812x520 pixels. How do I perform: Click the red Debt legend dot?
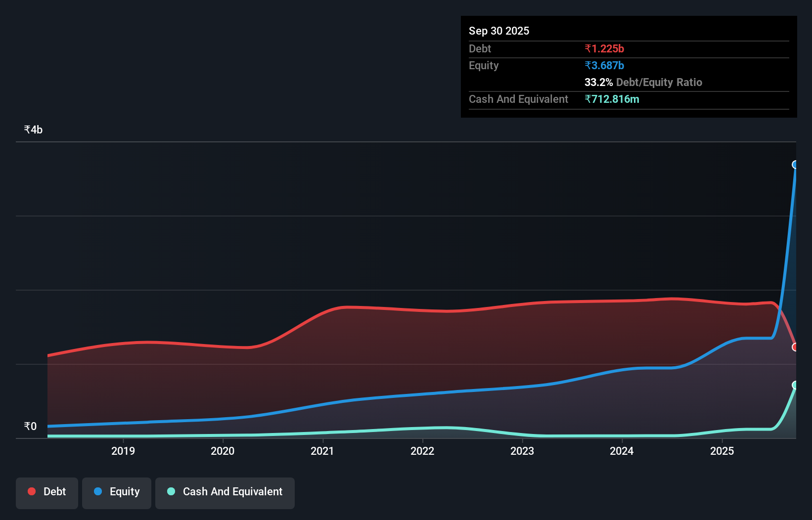click(x=31, y=491)
